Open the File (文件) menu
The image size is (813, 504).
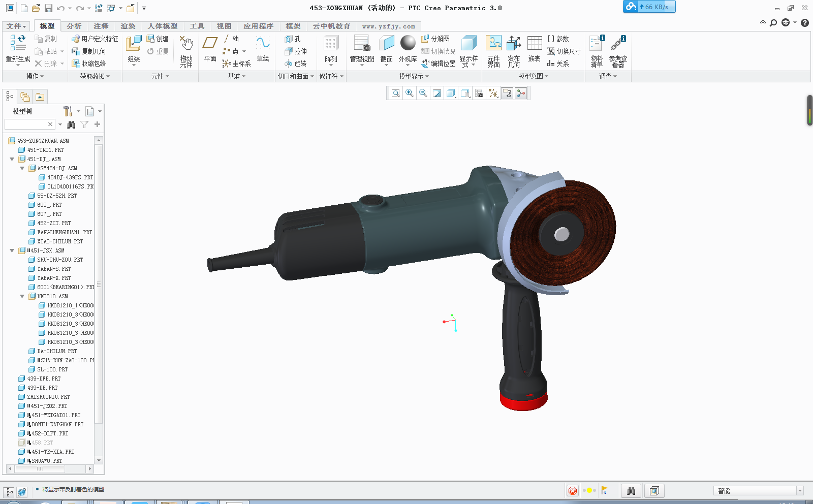coord(16,26)
